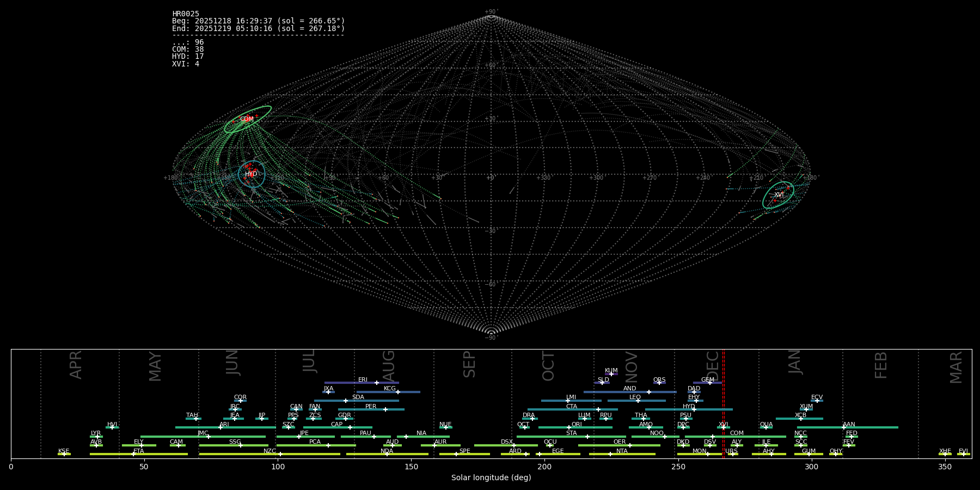Click the ETA shower bar

[139, 454]
